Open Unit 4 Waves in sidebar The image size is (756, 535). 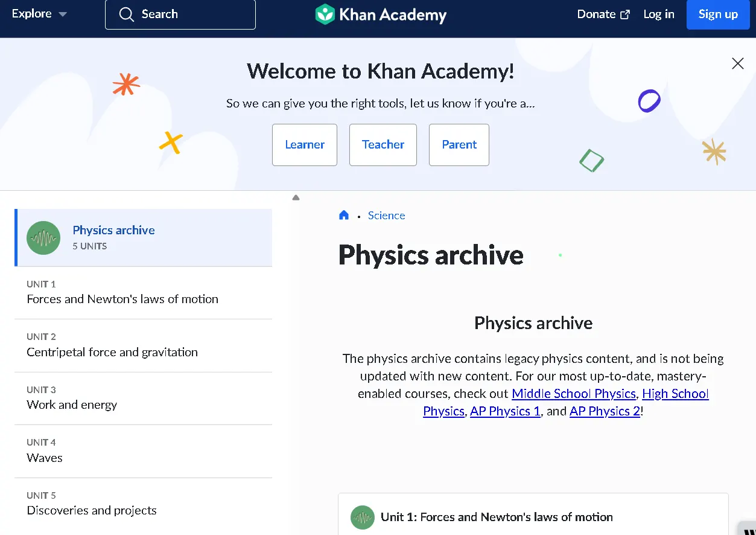point(45,458)
